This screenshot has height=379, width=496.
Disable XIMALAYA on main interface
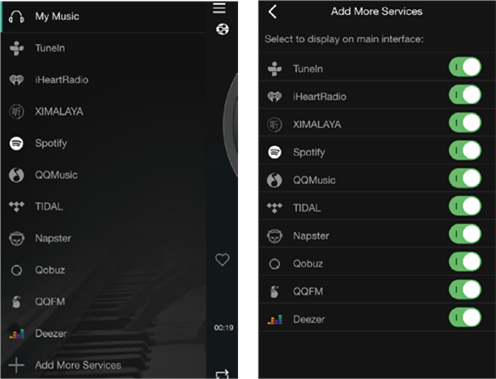[465, 123]
